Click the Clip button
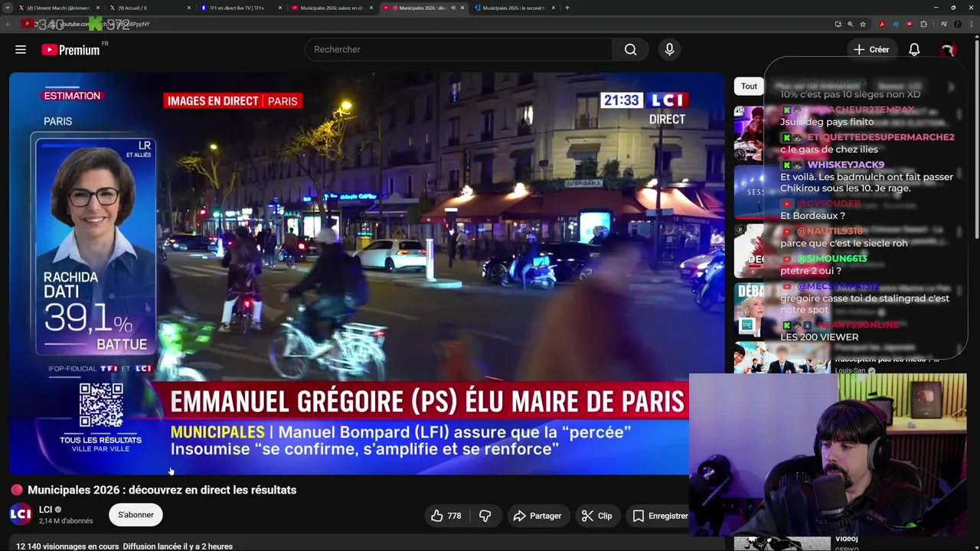 pos(596,516)
